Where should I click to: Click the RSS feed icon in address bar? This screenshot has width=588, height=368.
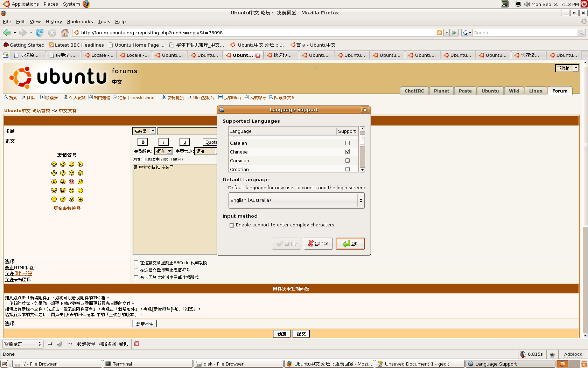coord(439,33)
